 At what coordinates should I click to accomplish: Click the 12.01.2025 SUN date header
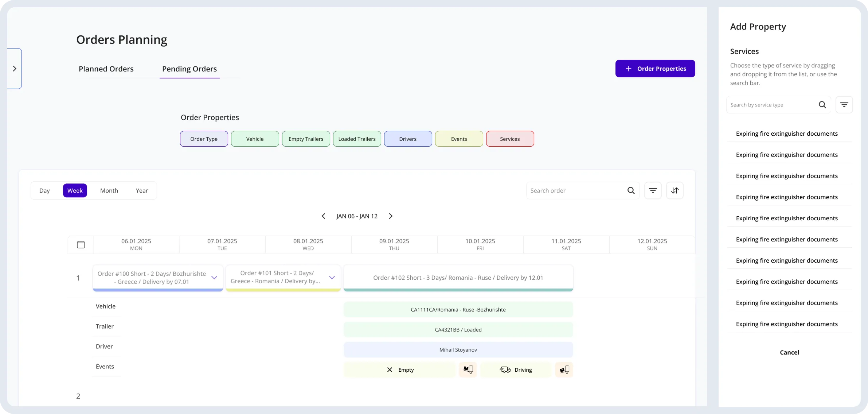click(652, 244)
